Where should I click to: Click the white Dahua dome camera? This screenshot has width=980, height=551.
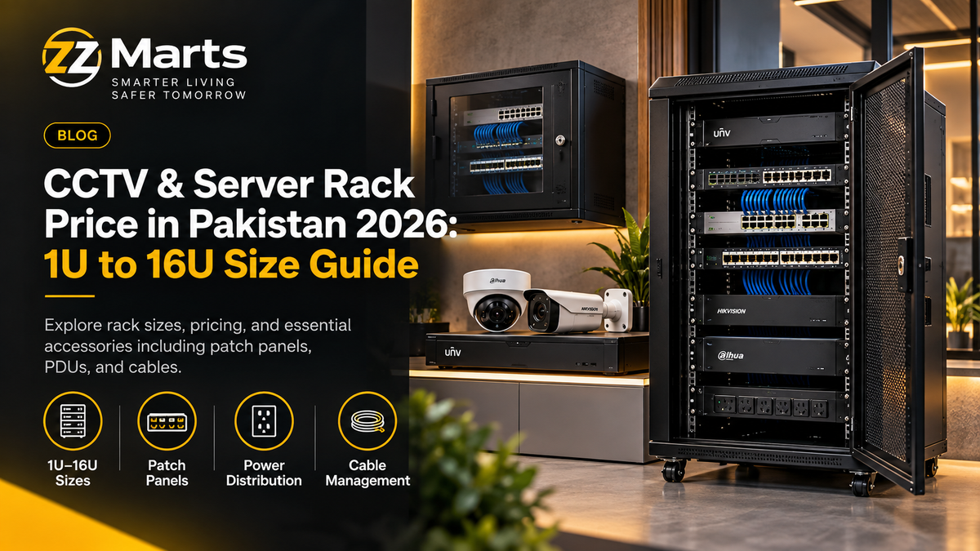point(496,300)
